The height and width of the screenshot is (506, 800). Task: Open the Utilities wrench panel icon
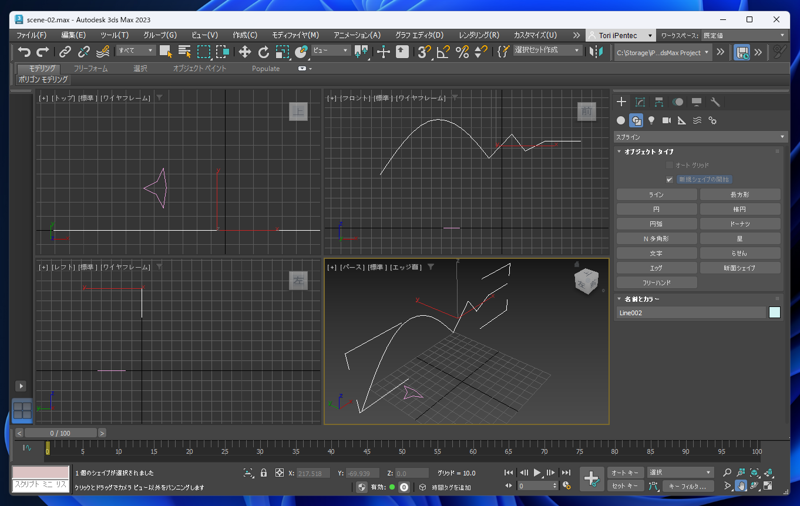pos(715,102)
